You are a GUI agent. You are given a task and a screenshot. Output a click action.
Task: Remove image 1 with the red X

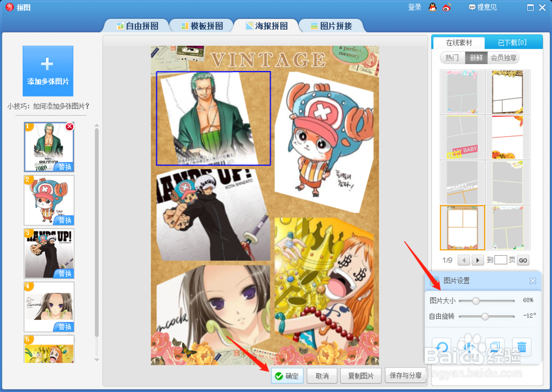click(x=70, y=127)
